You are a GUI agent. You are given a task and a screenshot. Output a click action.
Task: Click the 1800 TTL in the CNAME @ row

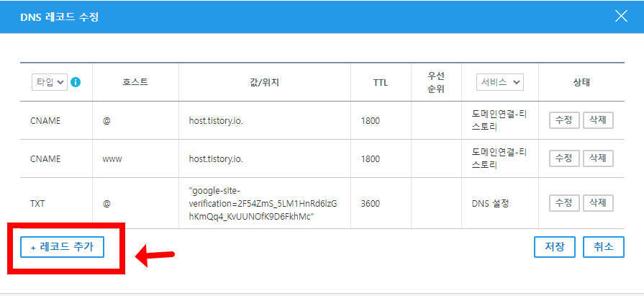[x=370, y=121]
